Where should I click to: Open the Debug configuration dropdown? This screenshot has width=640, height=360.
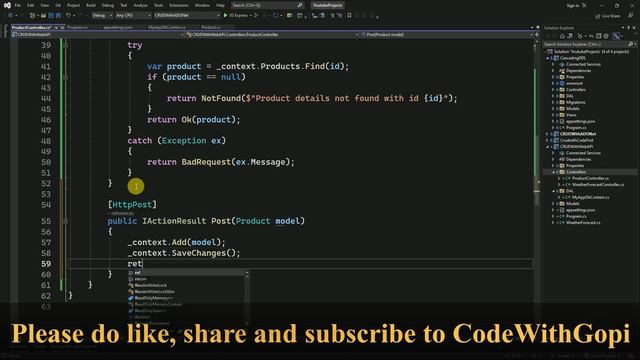[x=102, y=16]
